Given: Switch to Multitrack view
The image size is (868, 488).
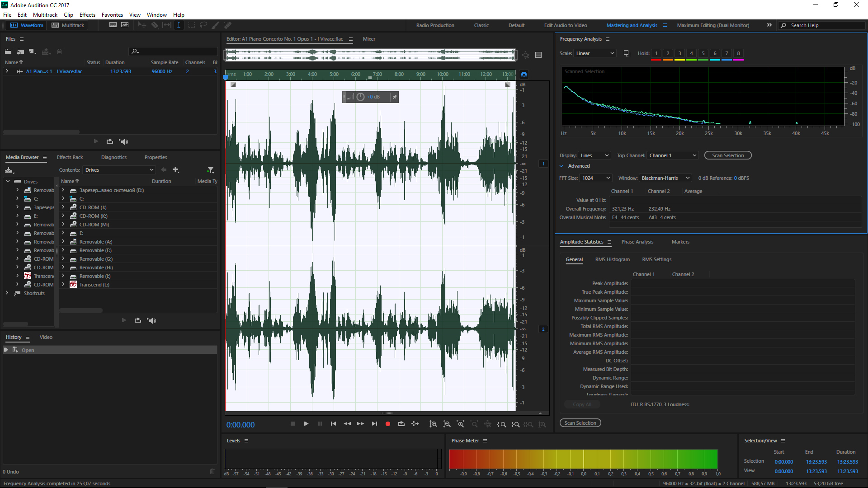Looking at the screenshot, I should tap(68, 25).
